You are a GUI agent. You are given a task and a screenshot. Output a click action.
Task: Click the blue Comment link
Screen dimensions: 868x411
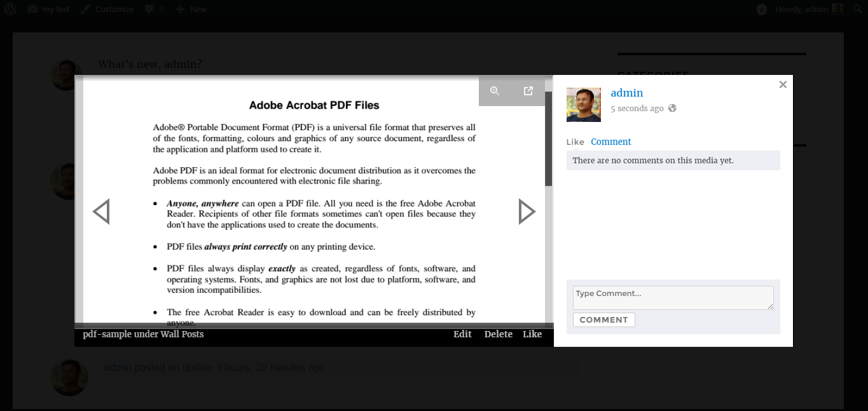tap(610, 142)
